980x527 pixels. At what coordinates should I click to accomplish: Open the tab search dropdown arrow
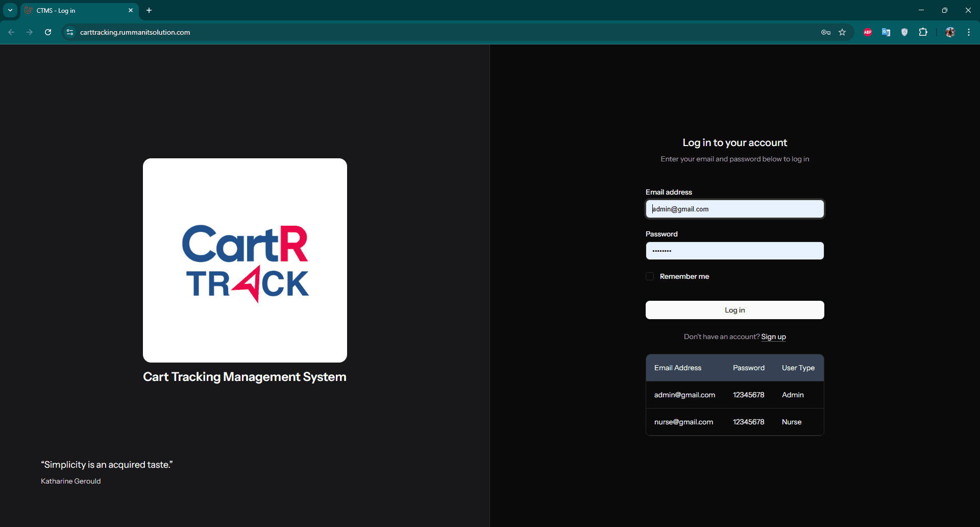click(10, 10)
